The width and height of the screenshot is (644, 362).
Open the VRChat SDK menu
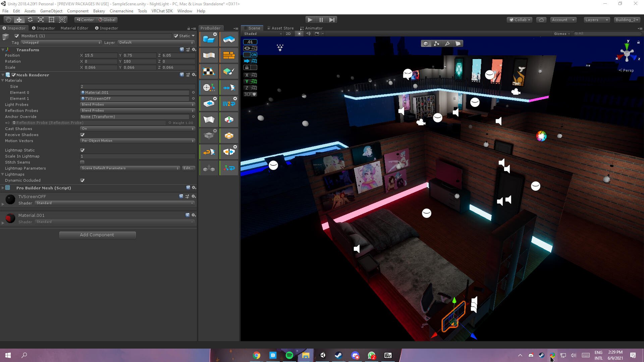coord(162,11)
